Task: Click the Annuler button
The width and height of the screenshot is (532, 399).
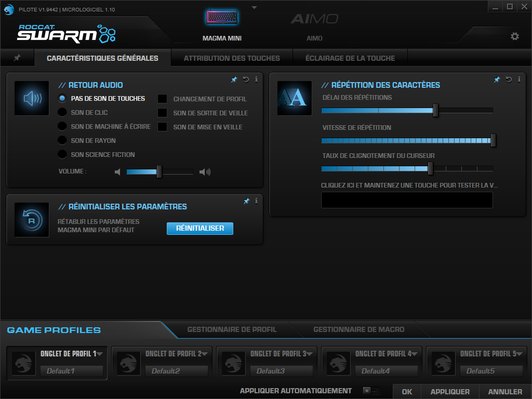Action: point(505,392)
